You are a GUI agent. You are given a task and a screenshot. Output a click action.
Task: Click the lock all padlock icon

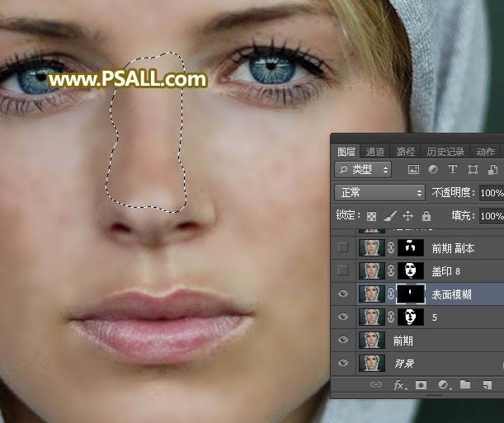pyautogui.click(x=426, y=215)
